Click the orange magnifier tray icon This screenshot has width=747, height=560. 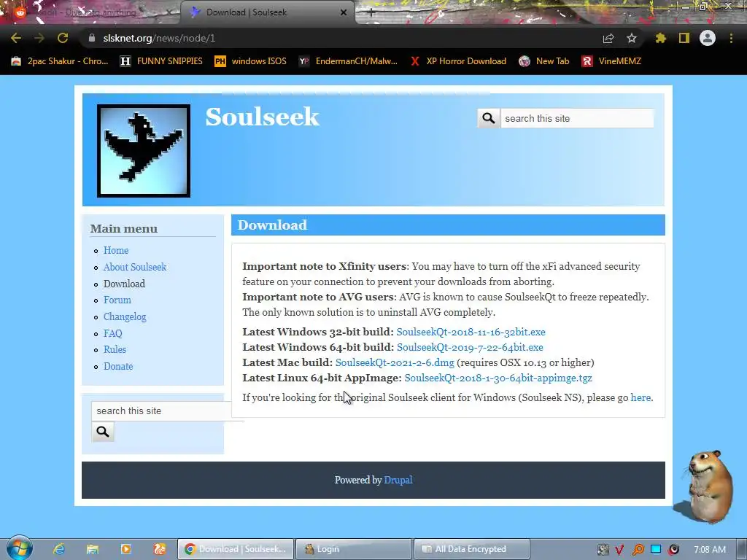point(638,550)
